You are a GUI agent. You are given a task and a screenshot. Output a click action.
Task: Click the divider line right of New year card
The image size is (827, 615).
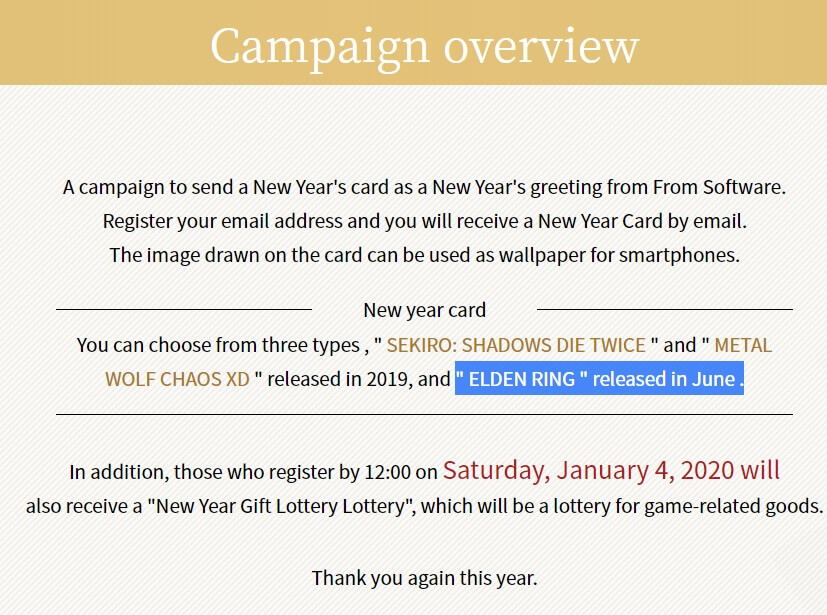click(x=665, y=310)
